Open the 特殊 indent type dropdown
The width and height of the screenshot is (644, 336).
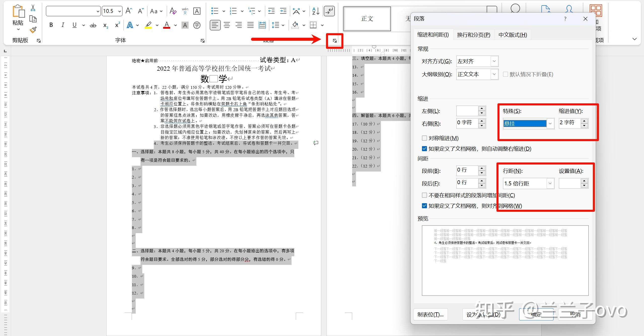click(550, 123)
